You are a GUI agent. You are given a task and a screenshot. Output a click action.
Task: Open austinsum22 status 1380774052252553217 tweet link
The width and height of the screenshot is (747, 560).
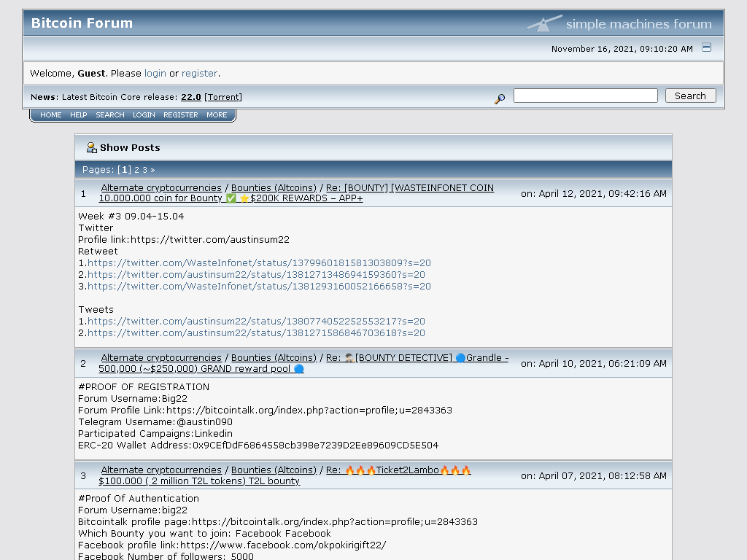[256, 322]
